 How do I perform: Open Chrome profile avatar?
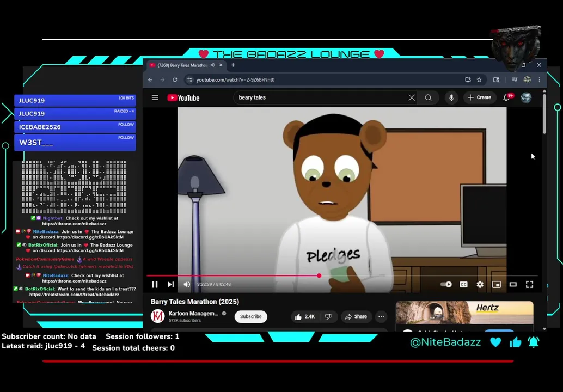[x=527, y=79]
